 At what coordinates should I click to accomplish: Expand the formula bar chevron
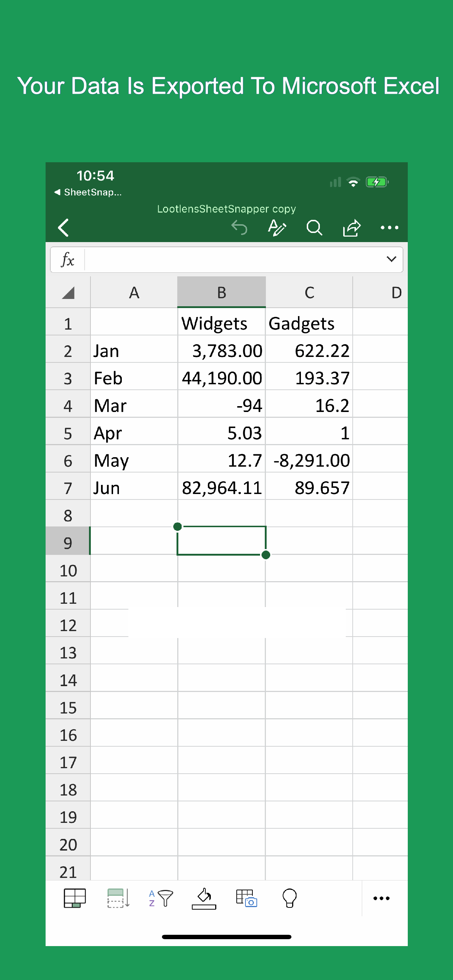coord(391,259)
